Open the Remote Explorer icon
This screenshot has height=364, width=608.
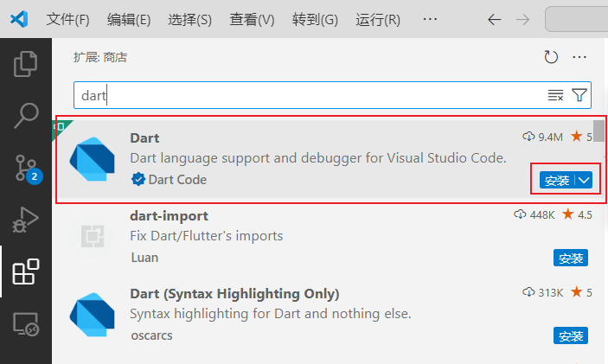coord(26,323)
